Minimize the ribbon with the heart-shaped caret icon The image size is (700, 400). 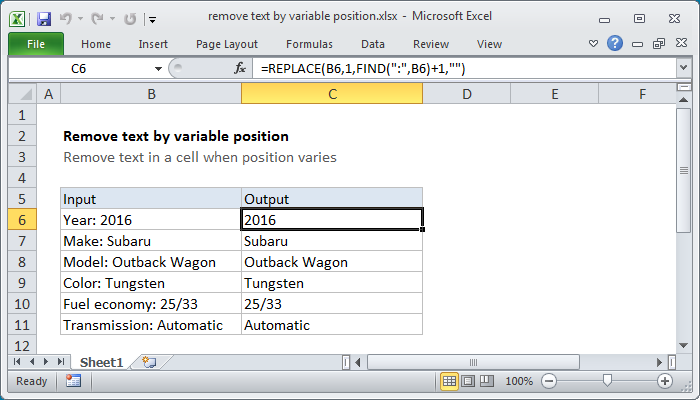tap(593, 44)
